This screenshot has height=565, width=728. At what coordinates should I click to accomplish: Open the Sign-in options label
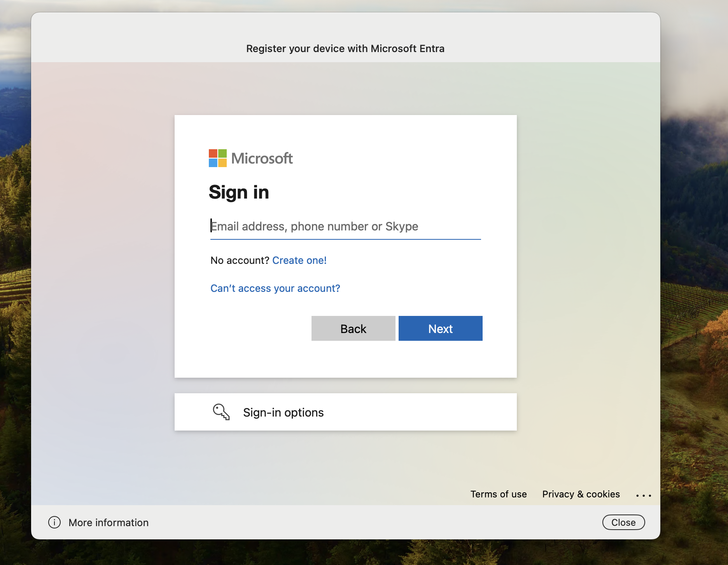click(283, 412)
